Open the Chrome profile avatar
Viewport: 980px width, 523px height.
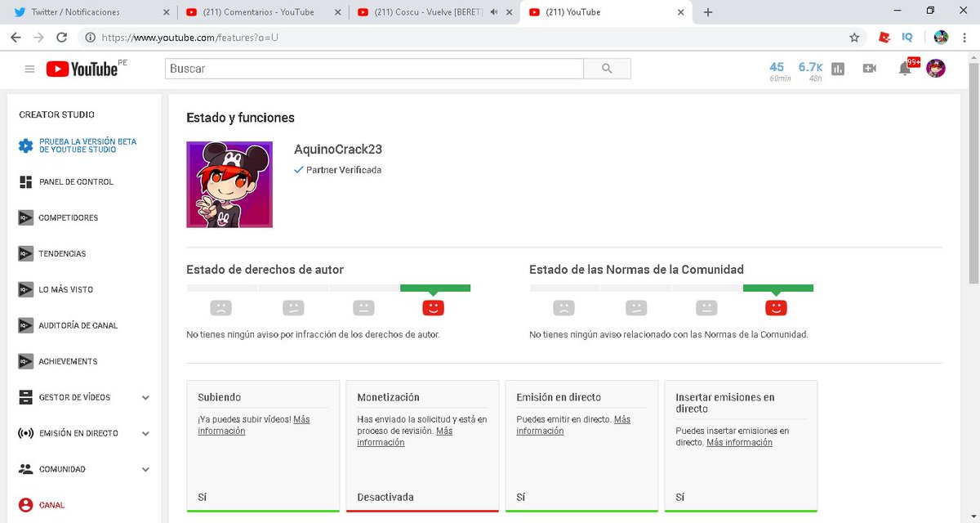pos(941,38)
